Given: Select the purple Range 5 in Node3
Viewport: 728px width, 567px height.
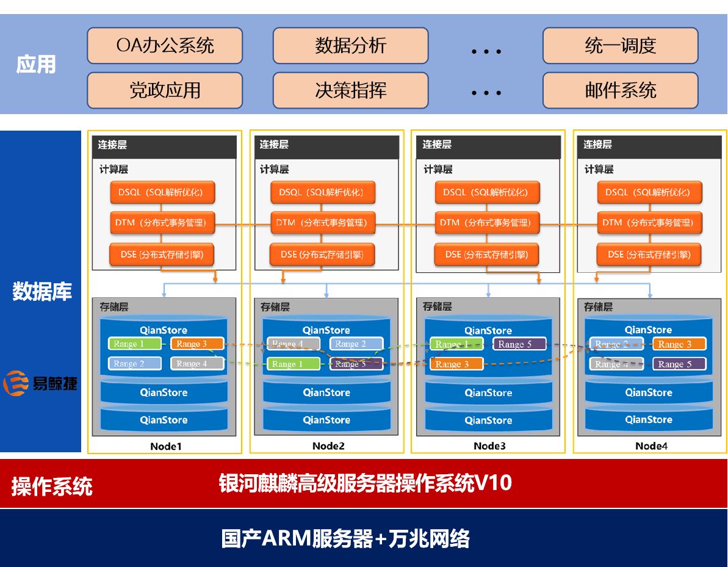Looking at the screenshot, I should tap(519, 344).
